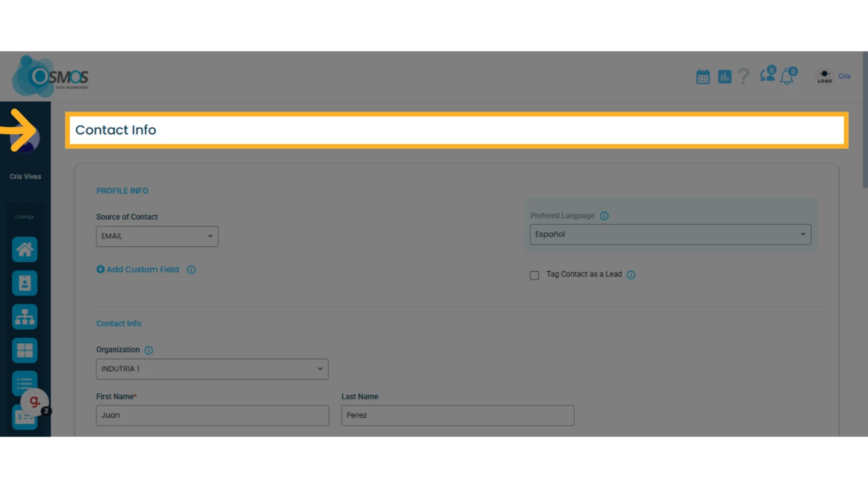Viewport: 868px width, 488px height.
Task: Go to home via sidebar house icon
Action: coord(25,249)
